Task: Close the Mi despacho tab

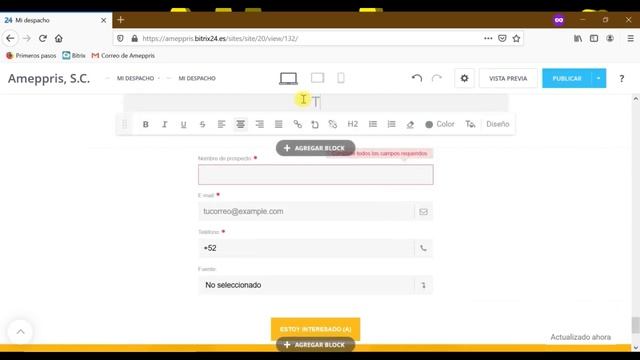Action: 103,20
